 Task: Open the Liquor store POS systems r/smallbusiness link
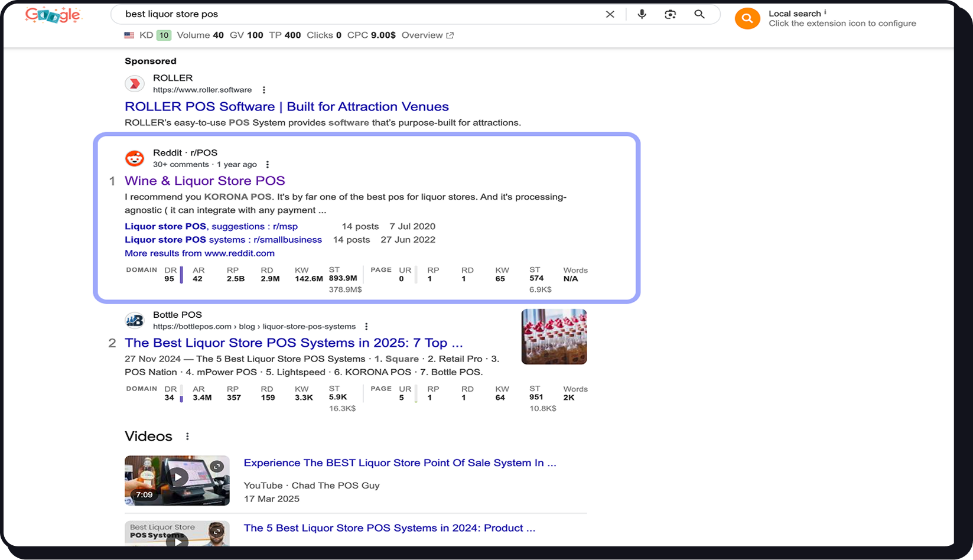pyautogui.click(x=223, y=240)
